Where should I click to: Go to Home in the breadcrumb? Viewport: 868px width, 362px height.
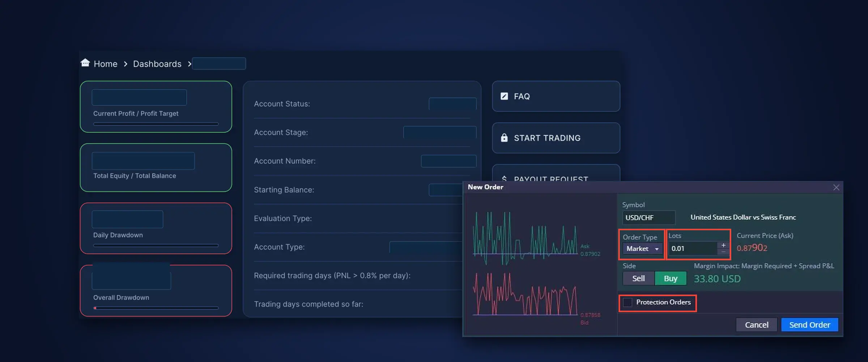click(x=105, y=64)
